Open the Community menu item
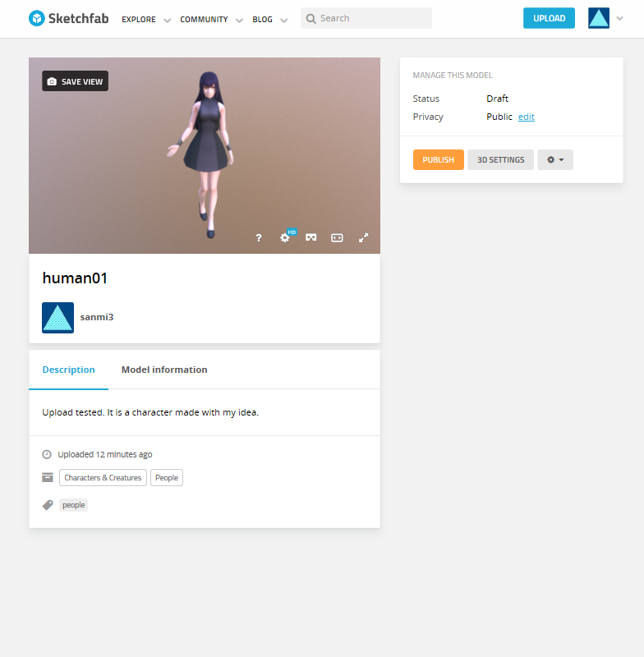Screen dimensions: 644x657 point(204,19)
